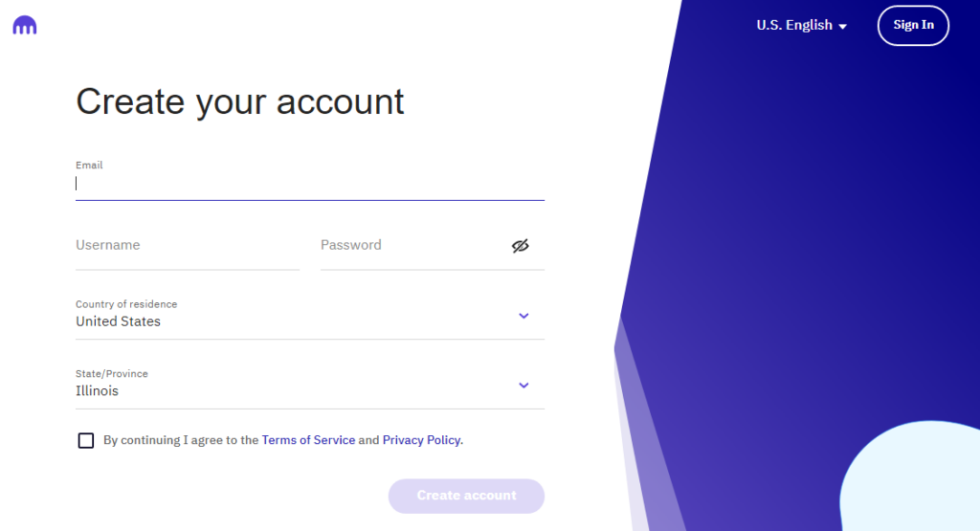This screenshot has width=980, height=531.
Task: Click the Kraken logo icon
Action: 25,26
